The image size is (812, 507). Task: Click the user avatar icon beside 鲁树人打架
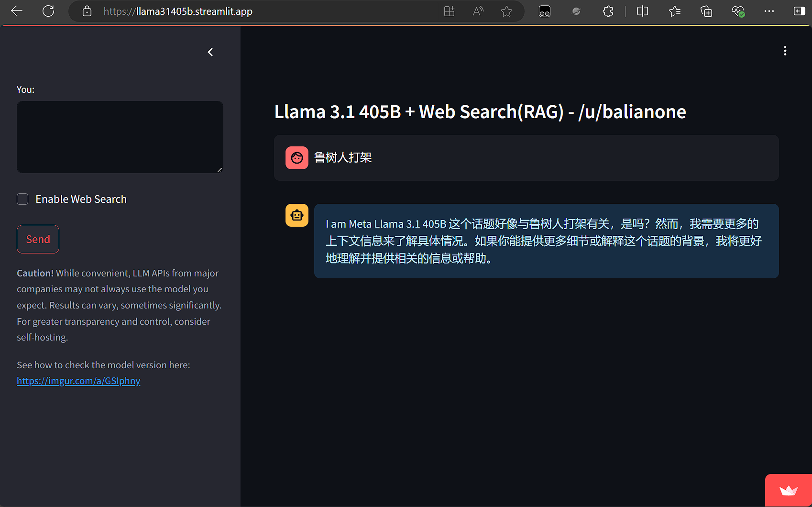tap(297, 158)
